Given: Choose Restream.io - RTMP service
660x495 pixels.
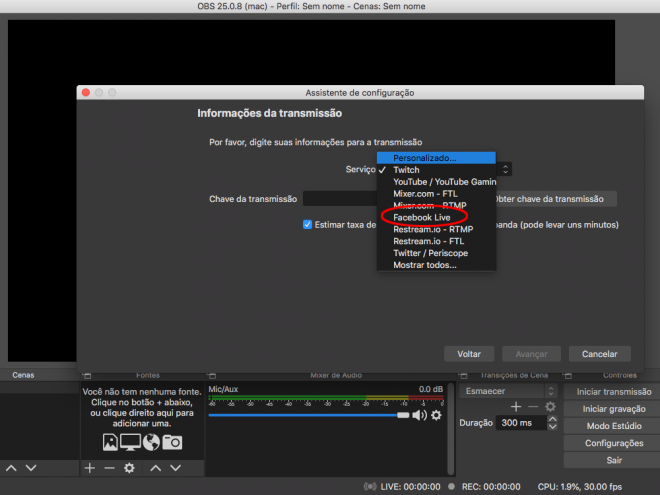Looking at the screenshot, I should point(436,229).
